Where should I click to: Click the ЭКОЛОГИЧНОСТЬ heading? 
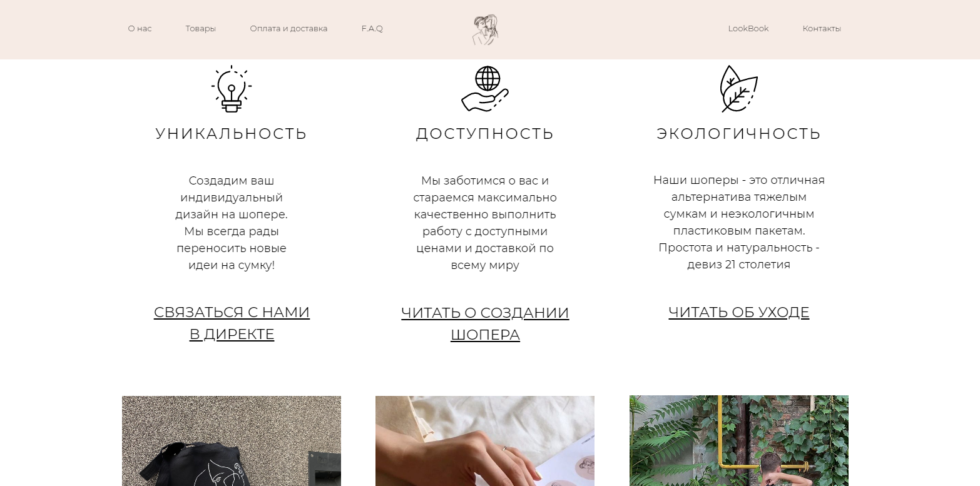(x=738, y=134)
